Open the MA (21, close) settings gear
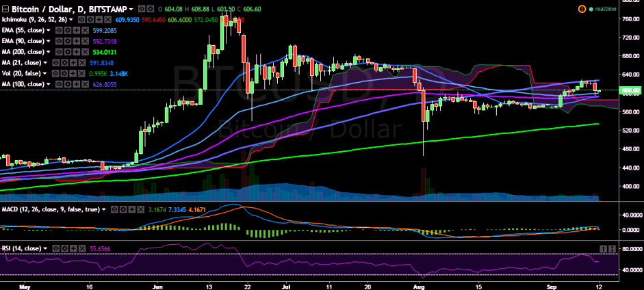The width and height of the screenshot is (644, 290). 64,63
